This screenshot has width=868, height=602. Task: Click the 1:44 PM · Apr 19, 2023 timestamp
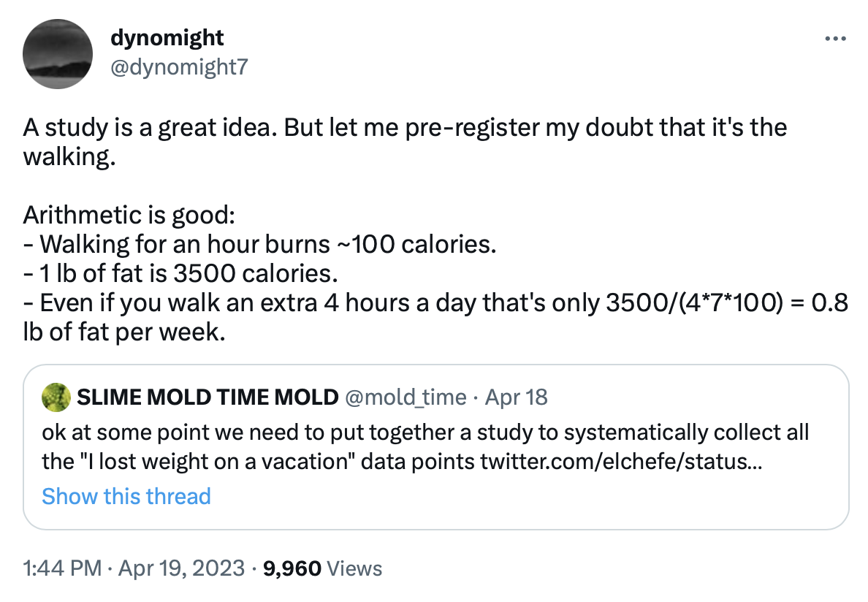(133, 568)
